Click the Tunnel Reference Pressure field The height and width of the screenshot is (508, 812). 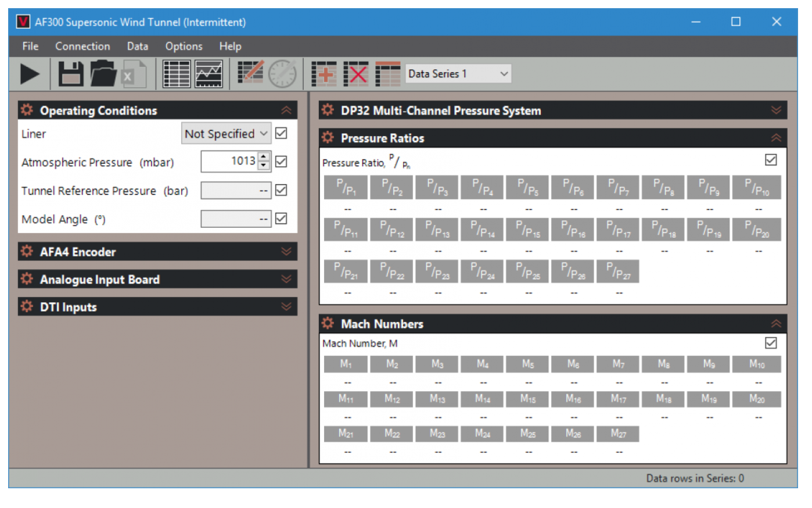pos(236,190)
